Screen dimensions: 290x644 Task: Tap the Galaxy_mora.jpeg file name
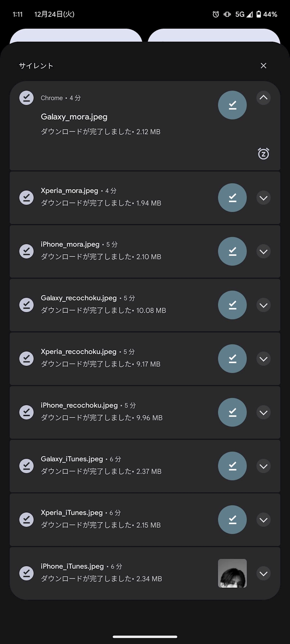(x=74, y=117)
